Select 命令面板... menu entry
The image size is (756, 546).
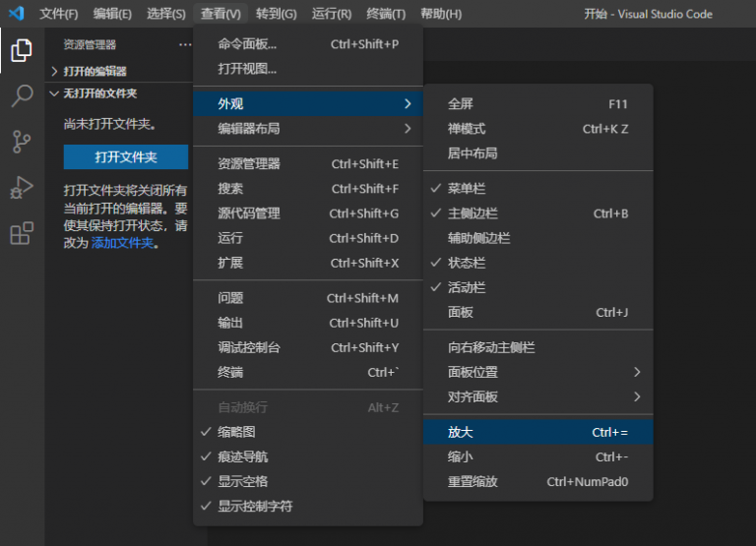pos(308,44)
